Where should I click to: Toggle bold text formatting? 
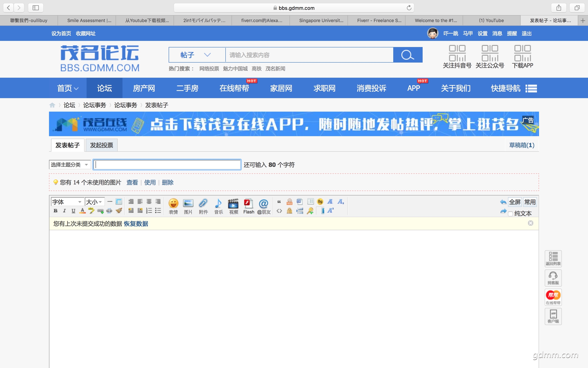pos(55,211)
